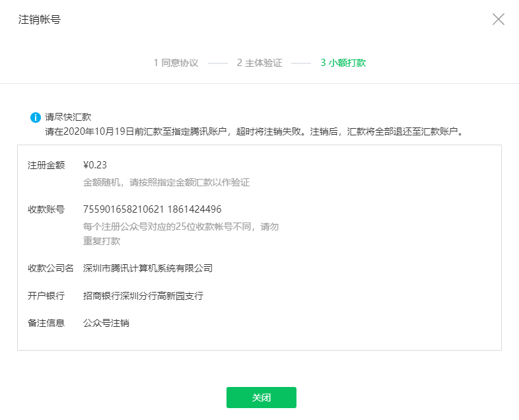
Task: Click the amount ¥0.23
Action: [x=95, y=165]
